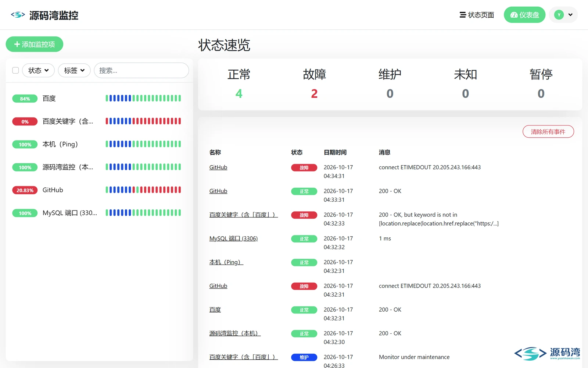Open the 本机 (Ping) event link
Image resolution: width=588 pixels, height=368 pixels.
[226, 262]
